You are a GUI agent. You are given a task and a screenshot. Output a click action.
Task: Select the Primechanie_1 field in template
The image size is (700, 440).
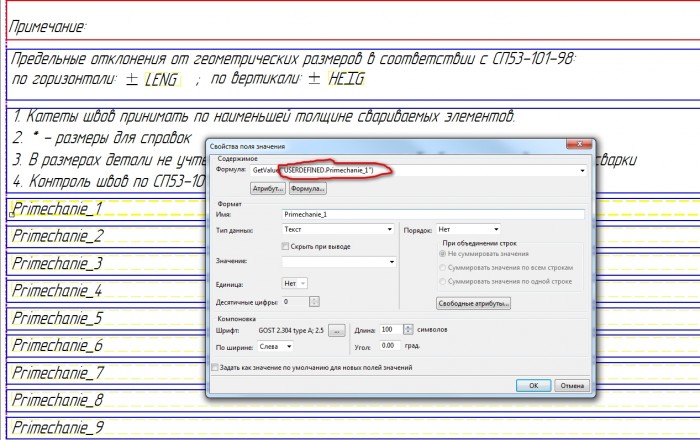[x=57, y=208]
